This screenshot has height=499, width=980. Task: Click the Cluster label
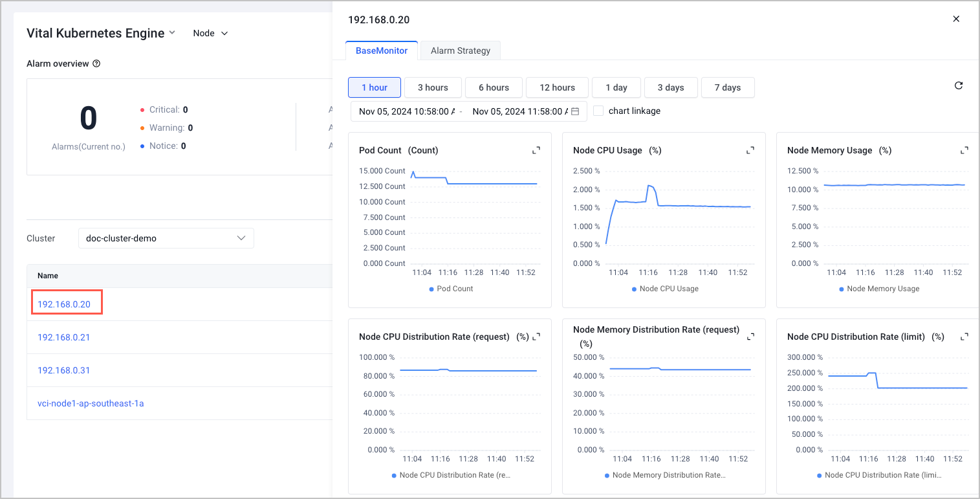tap(41, 238)
